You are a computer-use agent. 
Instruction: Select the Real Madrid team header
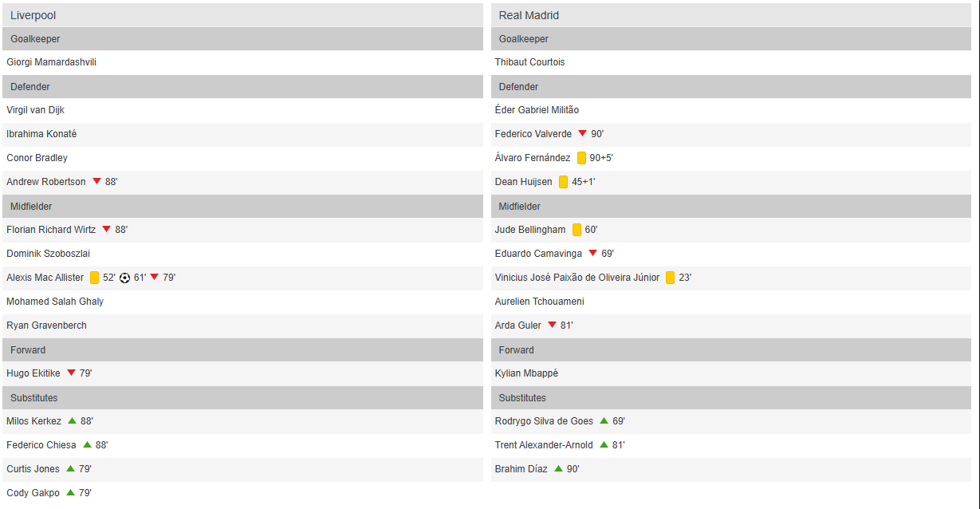(x=529, y=15)
